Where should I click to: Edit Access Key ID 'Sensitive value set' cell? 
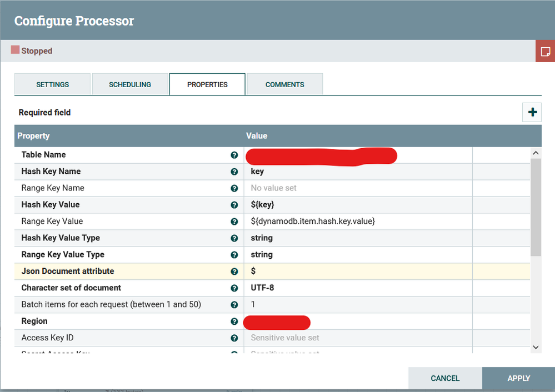pos(358,338)
